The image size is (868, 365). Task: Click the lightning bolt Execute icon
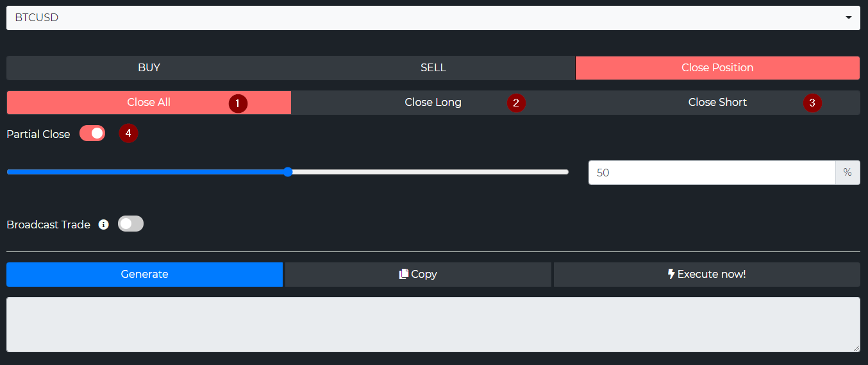(671, 274)
